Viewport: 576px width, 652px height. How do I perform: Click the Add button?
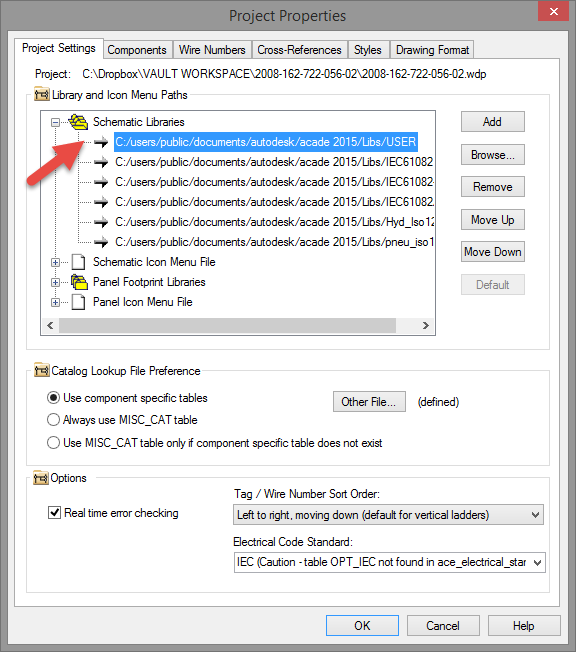[x=492, y=122]
